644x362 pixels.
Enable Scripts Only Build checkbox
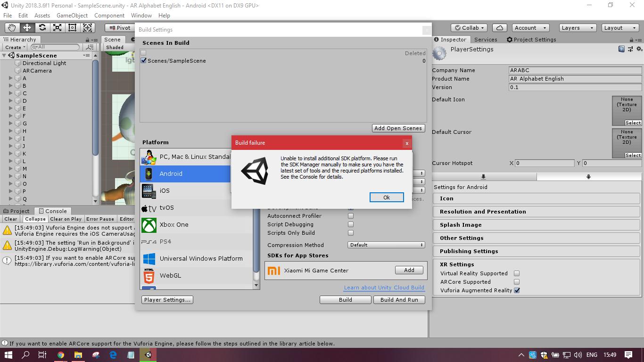(x=351, y=233)
